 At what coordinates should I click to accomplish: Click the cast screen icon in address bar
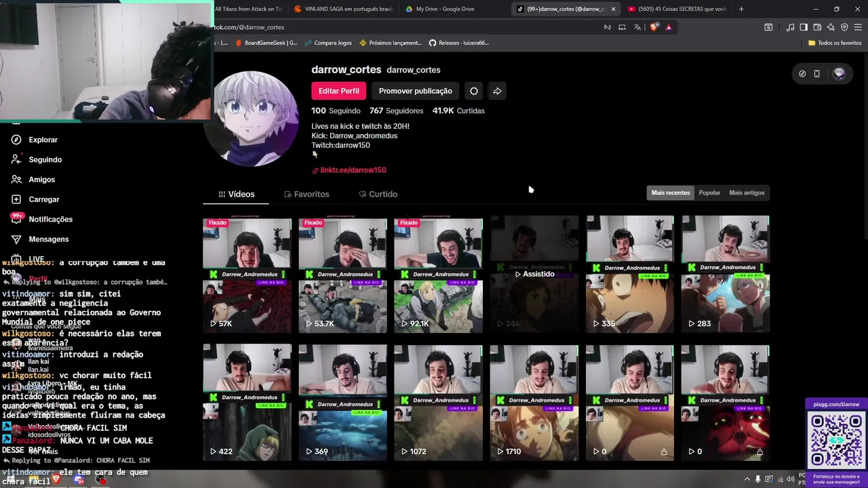622,27
